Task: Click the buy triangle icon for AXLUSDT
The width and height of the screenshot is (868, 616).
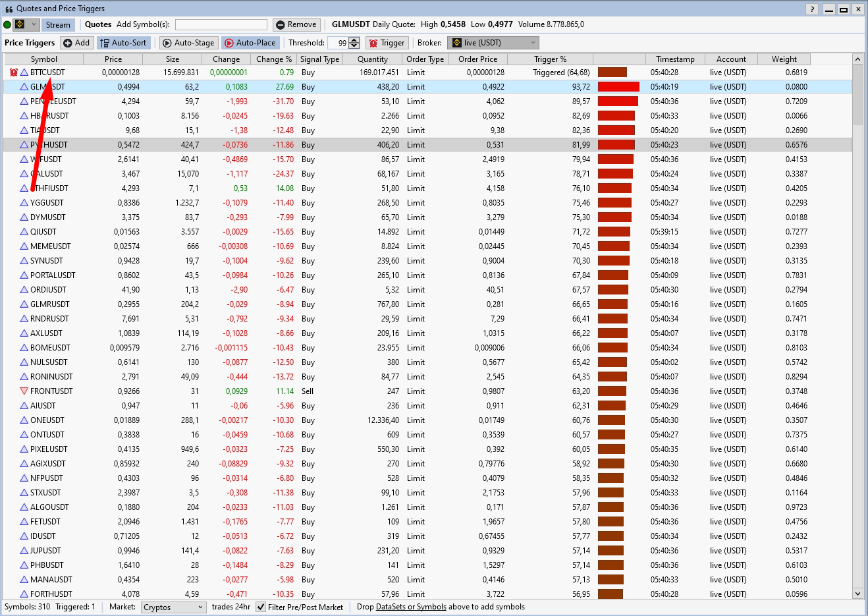Action: pyautogui.click(x=24, y=333)
